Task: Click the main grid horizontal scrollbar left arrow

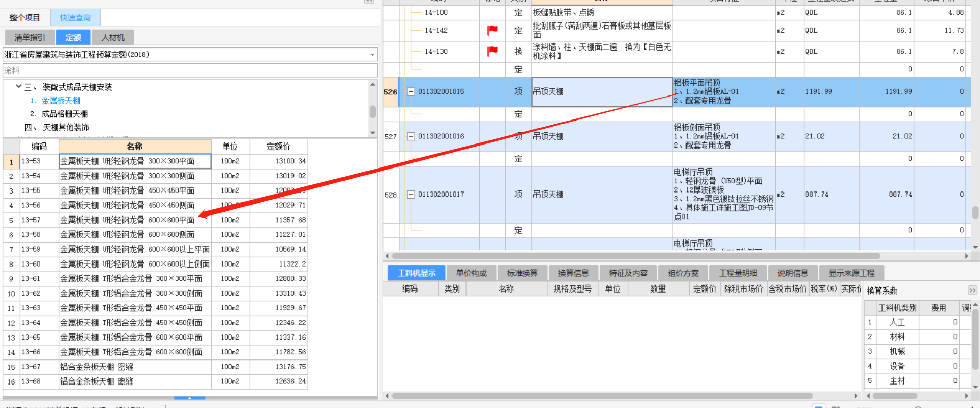Action: [x=387, y=256]
